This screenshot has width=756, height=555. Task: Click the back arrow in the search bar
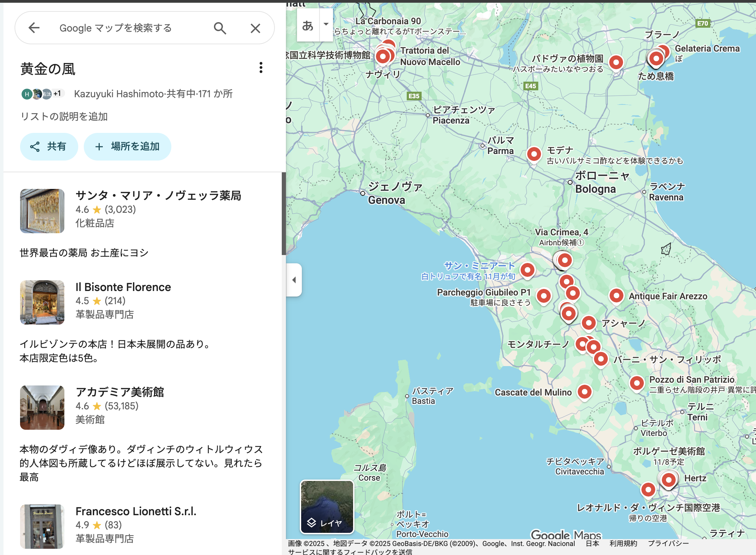click(x=34, y=28)
